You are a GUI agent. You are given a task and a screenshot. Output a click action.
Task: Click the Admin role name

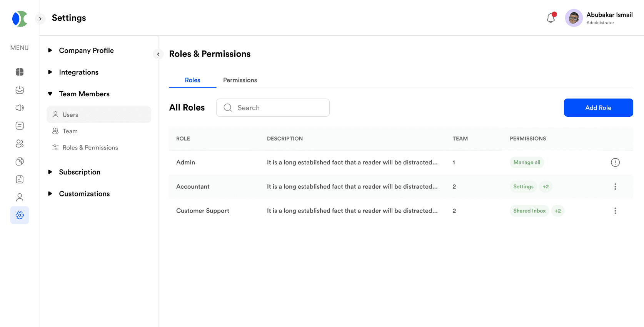click(185, 163)
